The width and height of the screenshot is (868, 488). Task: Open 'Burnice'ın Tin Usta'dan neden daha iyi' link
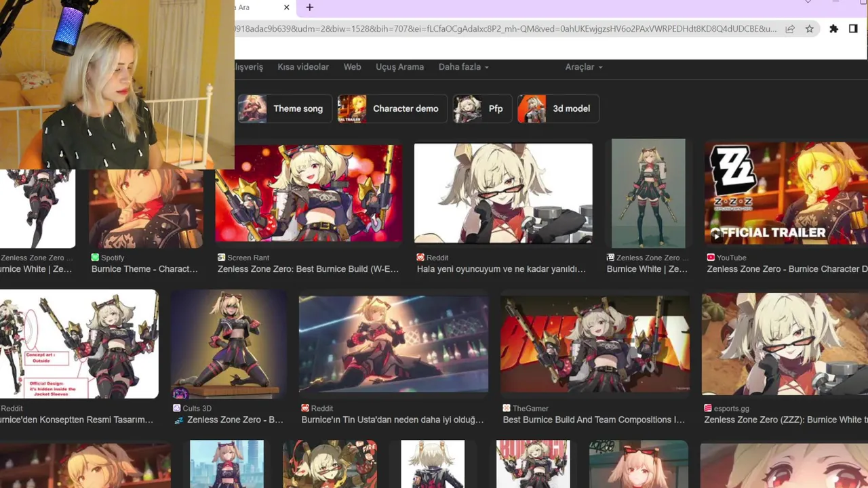[x=393, y=420]
